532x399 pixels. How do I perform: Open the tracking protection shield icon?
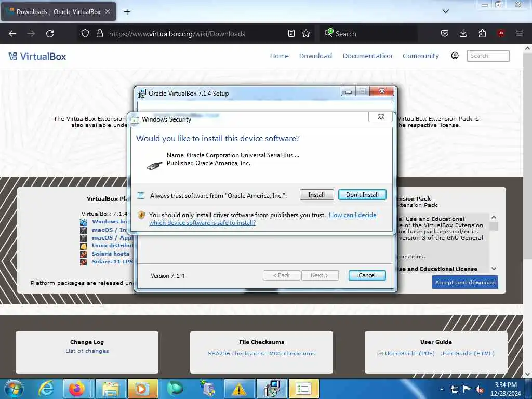85,34
